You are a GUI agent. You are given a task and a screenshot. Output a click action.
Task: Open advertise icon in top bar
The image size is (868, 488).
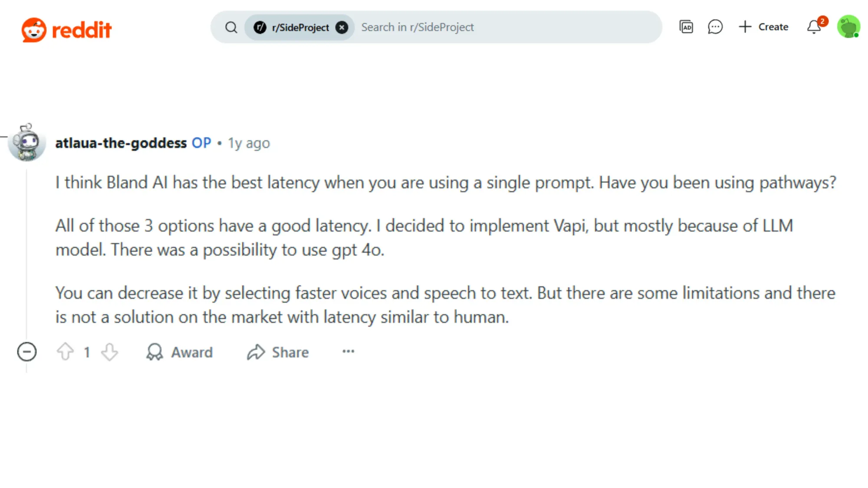[686, 27]
